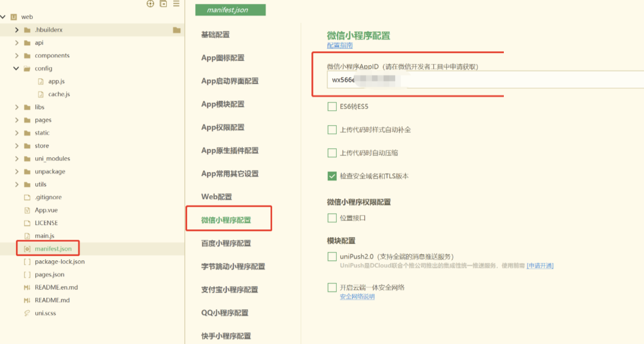The image size is (644, 344).
Task: Open the project panel hamburger menu
Action: coord(177,4)
